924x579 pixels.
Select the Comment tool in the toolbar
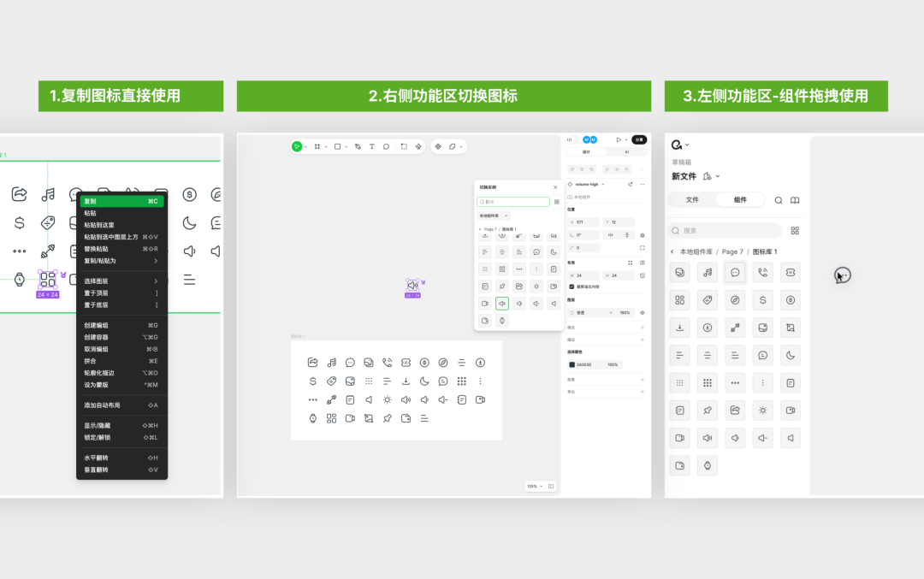[x=387, y=146]
